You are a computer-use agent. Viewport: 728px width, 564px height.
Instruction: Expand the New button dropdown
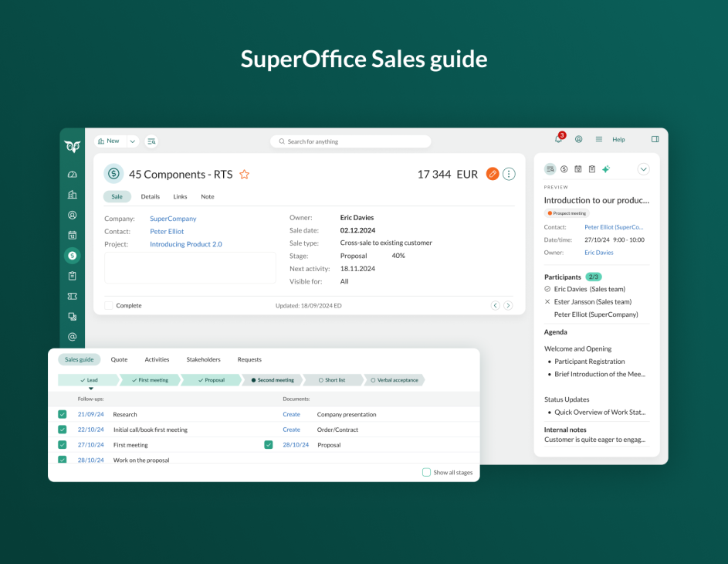132,141
